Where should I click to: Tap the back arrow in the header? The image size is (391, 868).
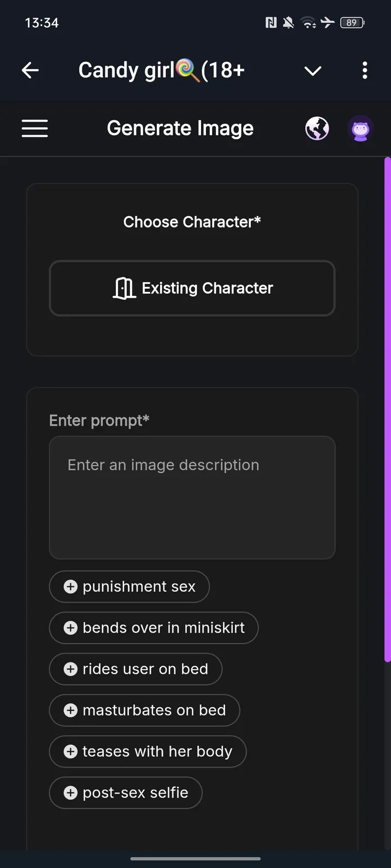pos(30,70)
